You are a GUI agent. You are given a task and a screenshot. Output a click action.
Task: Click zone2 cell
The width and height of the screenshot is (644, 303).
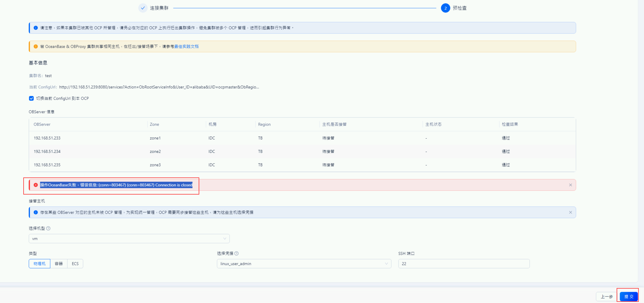(x=155, y=151)
